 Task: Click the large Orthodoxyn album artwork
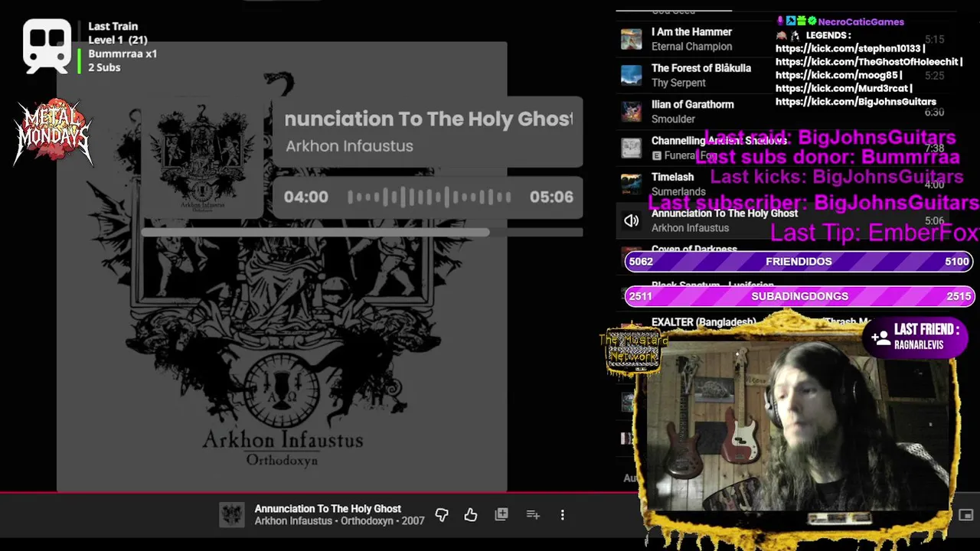tap(282, 266)
